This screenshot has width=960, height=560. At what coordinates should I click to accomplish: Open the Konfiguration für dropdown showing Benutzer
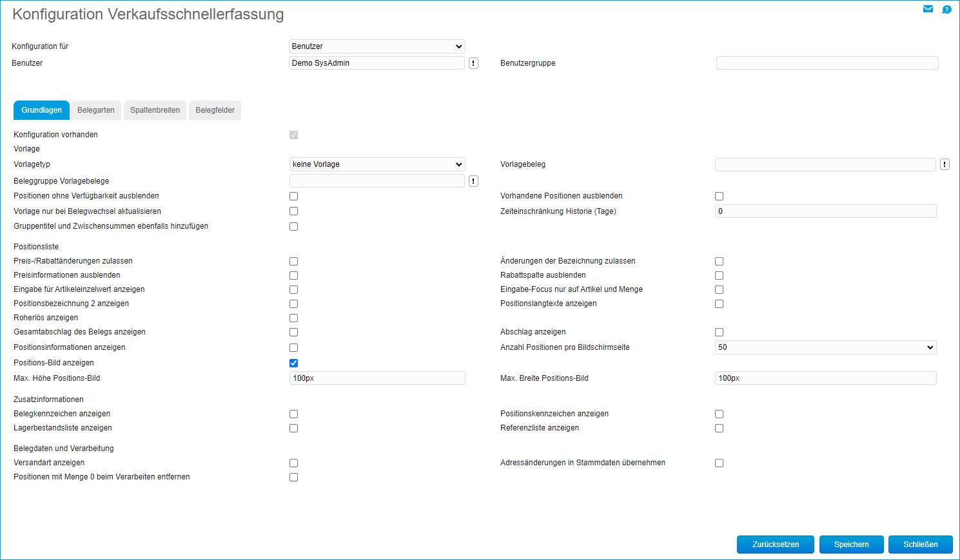click(x=377, y=46)
